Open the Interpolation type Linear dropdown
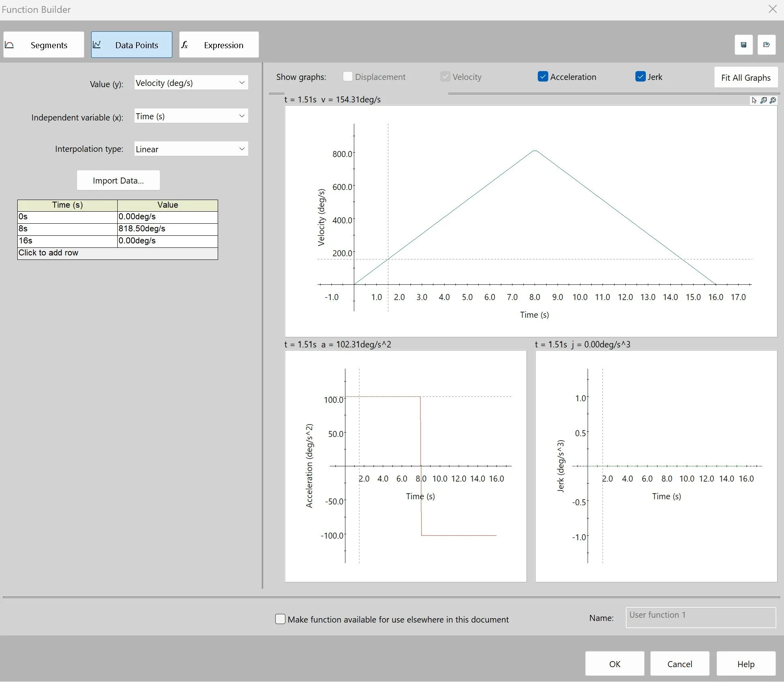 (191, 149)
